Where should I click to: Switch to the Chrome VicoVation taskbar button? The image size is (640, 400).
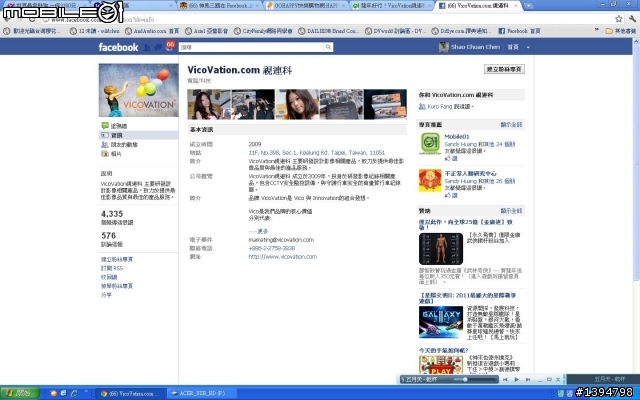131,393
